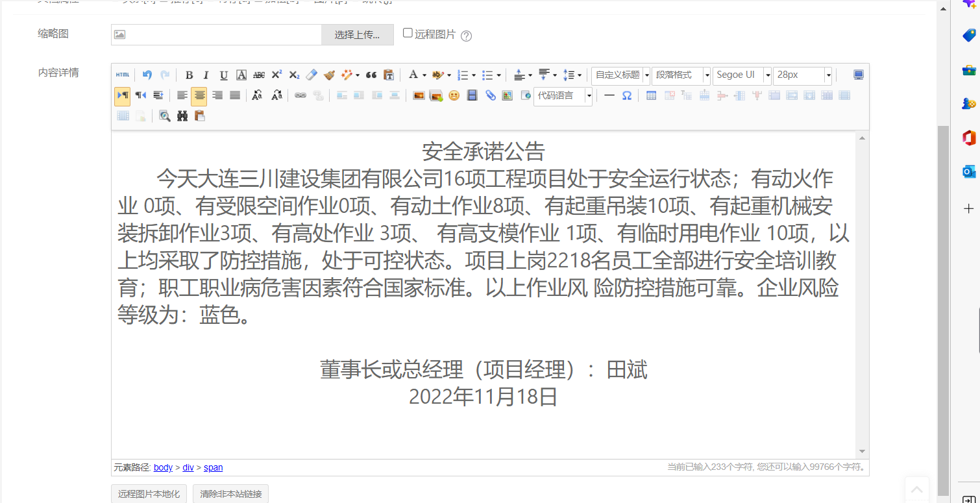Image resolution: width=980 pixels, height=503 pixels.
Task: Click the editor's vertical scrollbar
Action: point(863,295)
